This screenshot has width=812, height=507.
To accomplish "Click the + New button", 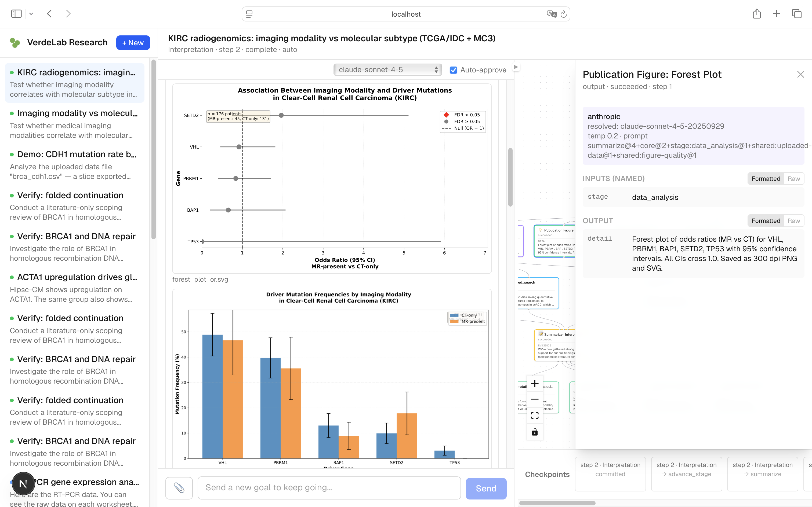I will [x=133, y=43].
